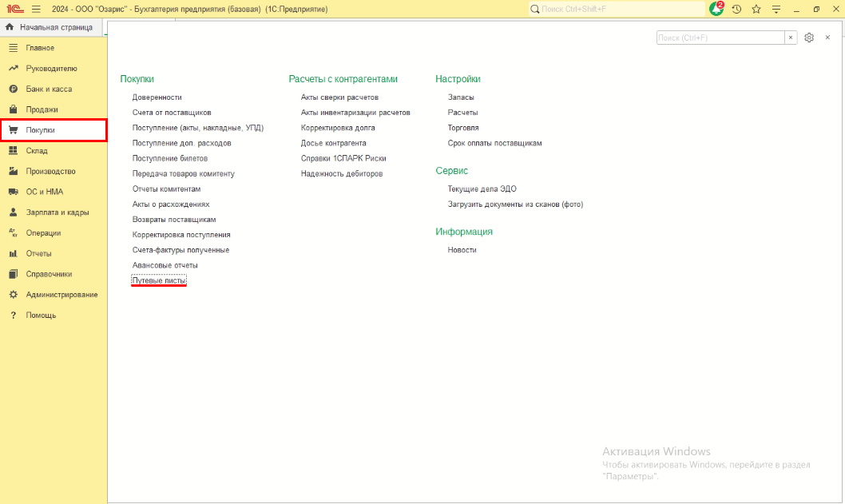Open Справки 1СПАРК Риски
Viewport: 845px width, 504px height.
pos(343,158)
